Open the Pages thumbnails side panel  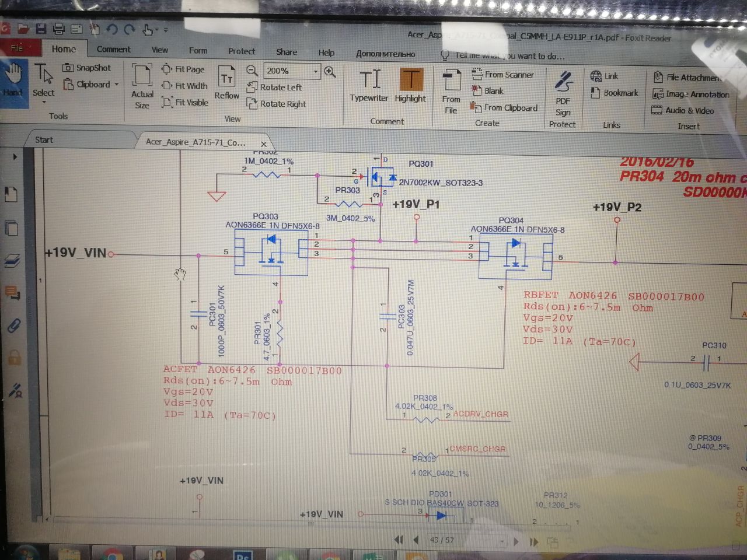(11, 228)
